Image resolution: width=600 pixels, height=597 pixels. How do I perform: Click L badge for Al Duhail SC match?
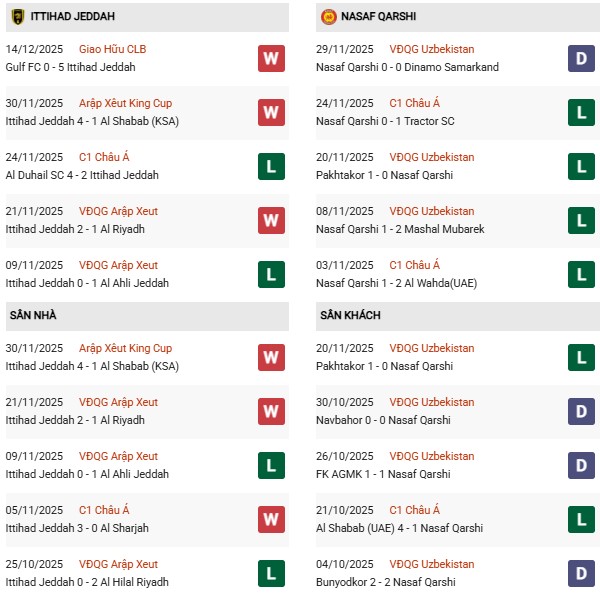coord(271,166)
